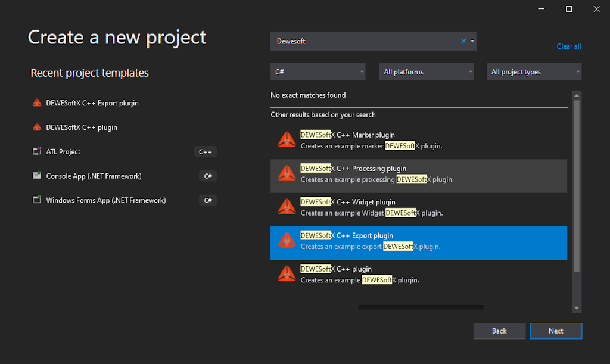Viewport: 610px width, 364px height.
Task: Click the Console App (.NET Framework) icon
Action: click(x=37, y=175)
